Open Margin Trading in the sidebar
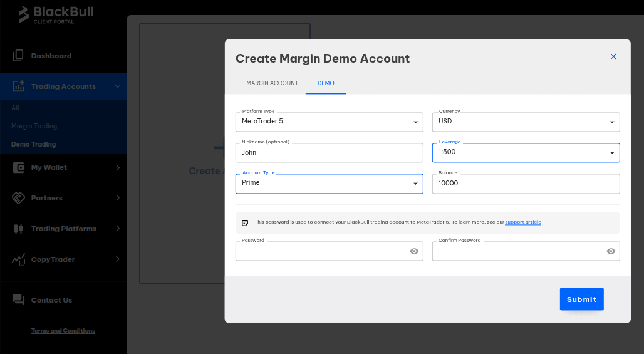Viewport: 644px width, 354px height. [x=34, y=126]
